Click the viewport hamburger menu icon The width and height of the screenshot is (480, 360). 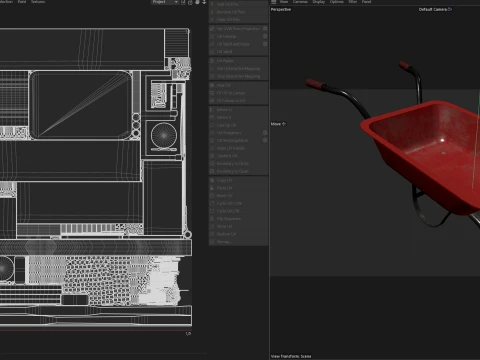(273, 2)
